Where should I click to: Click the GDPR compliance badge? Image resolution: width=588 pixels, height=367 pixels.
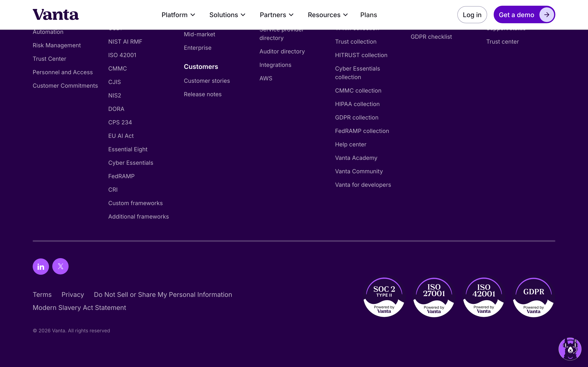(533, 297)
